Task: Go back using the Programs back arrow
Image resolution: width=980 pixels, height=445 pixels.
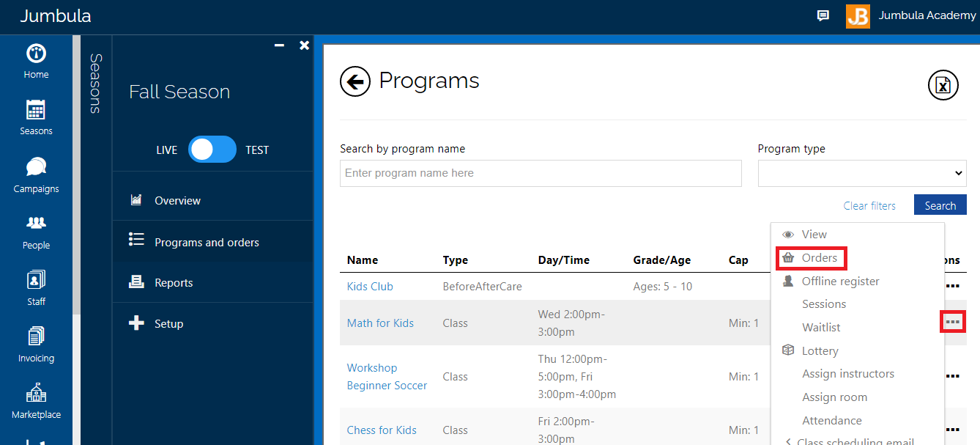Action: pyautogui.click(x=355, y=81)
